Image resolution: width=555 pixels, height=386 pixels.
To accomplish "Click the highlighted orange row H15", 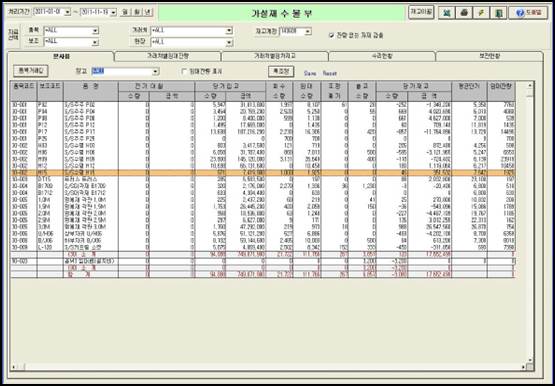I will [x=263, y=173].
